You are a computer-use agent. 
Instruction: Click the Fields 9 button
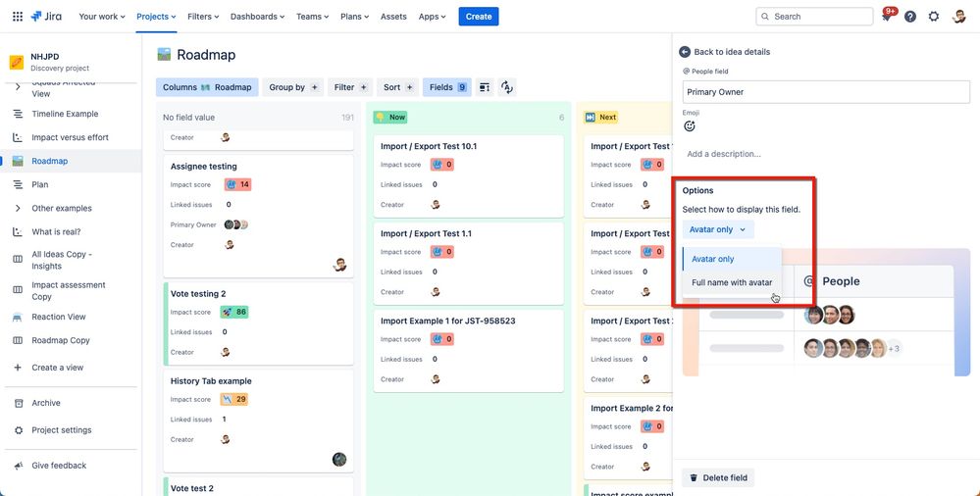point(447,87)
